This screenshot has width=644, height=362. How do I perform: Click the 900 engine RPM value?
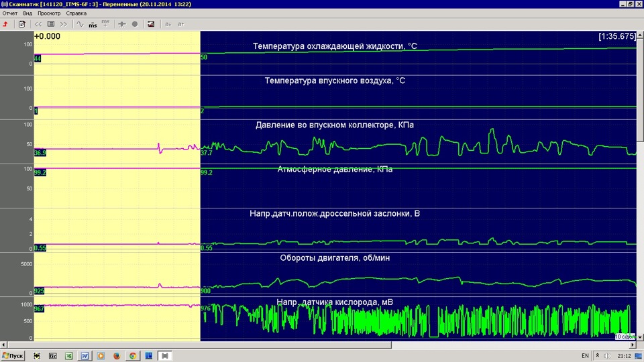(x=205, y=290)
